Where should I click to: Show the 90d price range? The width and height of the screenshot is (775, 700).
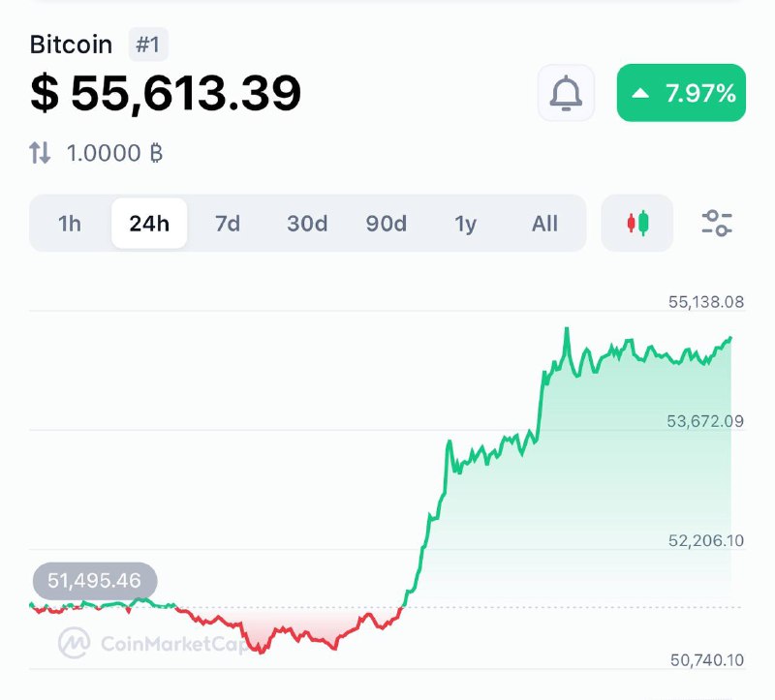click(x=387, y=224)
